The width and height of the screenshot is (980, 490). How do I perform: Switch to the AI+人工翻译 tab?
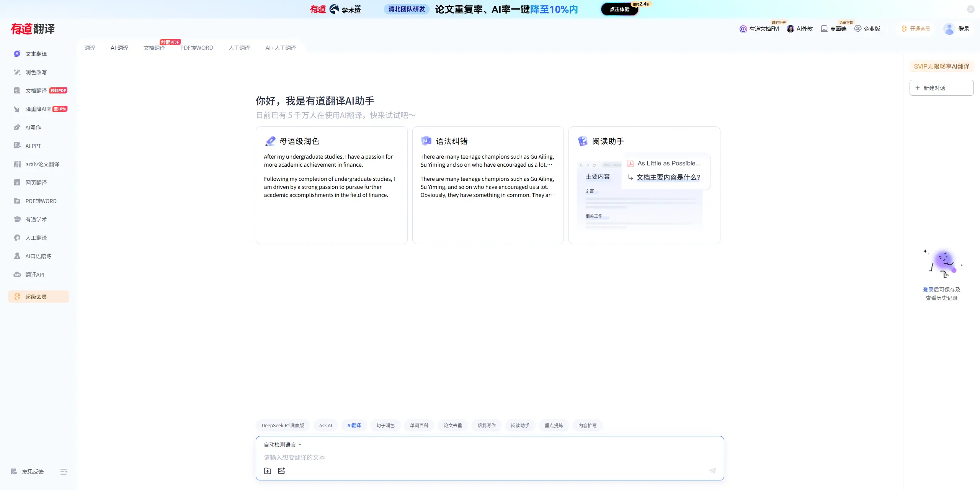pos(280,48)
